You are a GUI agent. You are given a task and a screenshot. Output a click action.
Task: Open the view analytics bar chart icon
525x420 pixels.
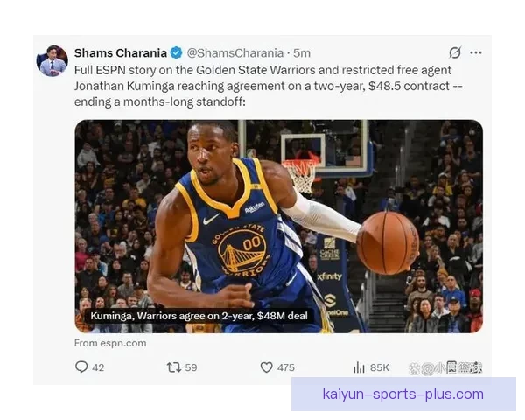coord(359,367)
